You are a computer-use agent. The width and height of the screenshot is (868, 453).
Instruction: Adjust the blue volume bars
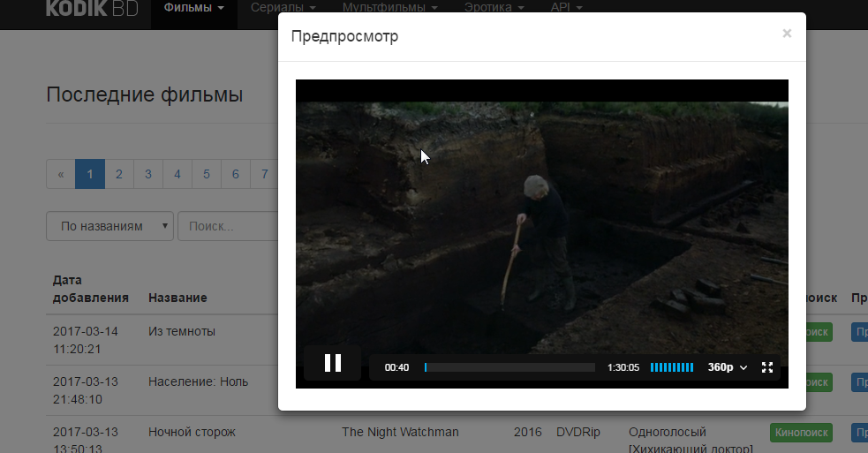coord(671,367)
